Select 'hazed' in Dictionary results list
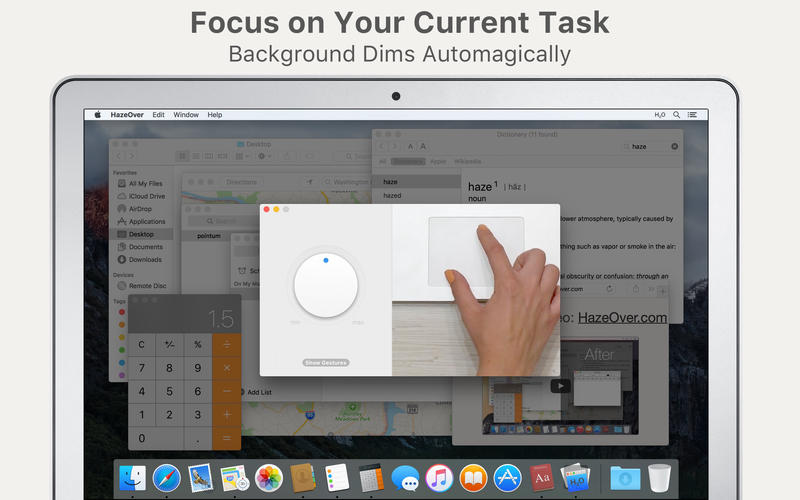The height and width of the screenshot is (500, 800). [392, 195]
